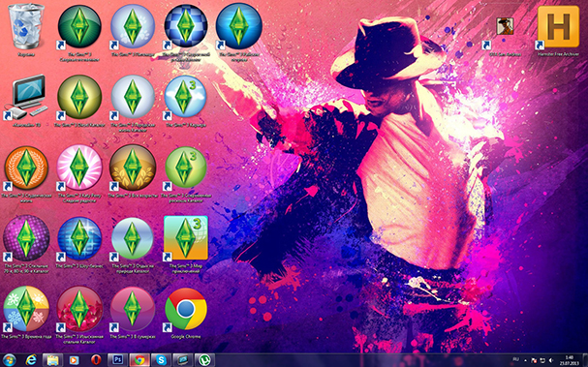Open the orange laurel-wreath Sims 3 shortcut
Viewport: 588px width, 367px height.
pos(26,168)
